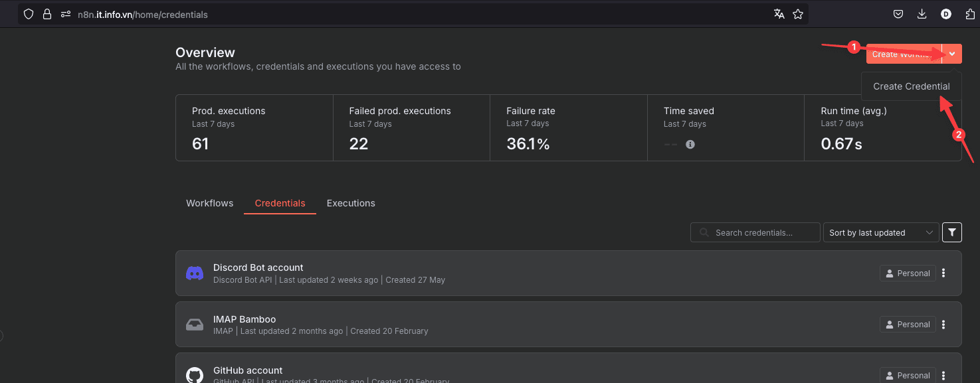Select Create Credential from the dropdown menu
Viewport: 980px width, 383px height.
(911, 86)
